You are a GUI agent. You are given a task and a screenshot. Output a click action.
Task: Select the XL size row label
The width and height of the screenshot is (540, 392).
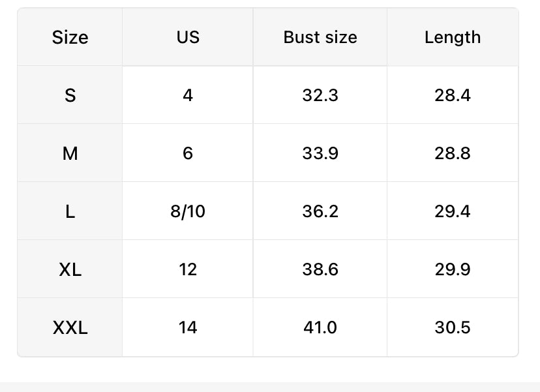(x=70, y=269)
